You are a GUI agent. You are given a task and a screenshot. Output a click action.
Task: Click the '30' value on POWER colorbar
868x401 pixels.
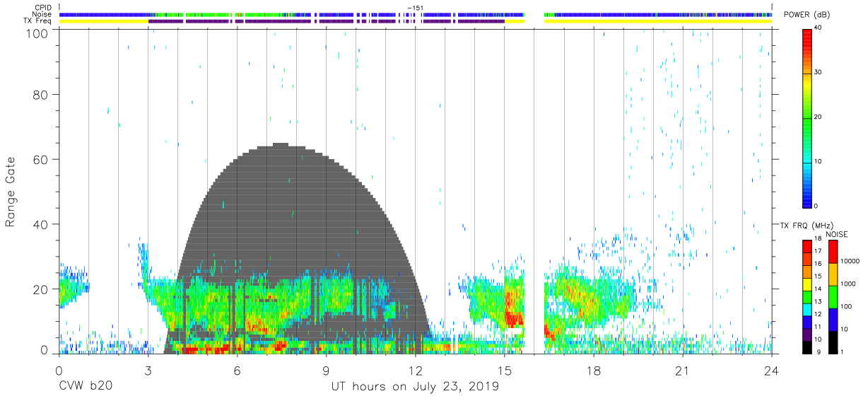point(819,72)
